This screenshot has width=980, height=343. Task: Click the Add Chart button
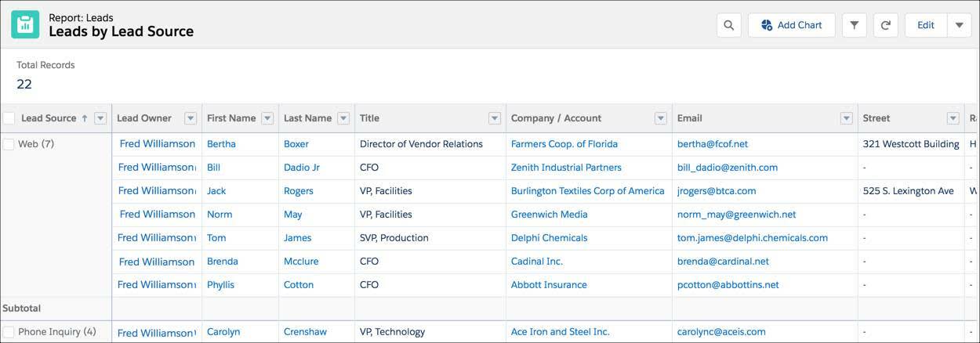click(x=791, y=25)
